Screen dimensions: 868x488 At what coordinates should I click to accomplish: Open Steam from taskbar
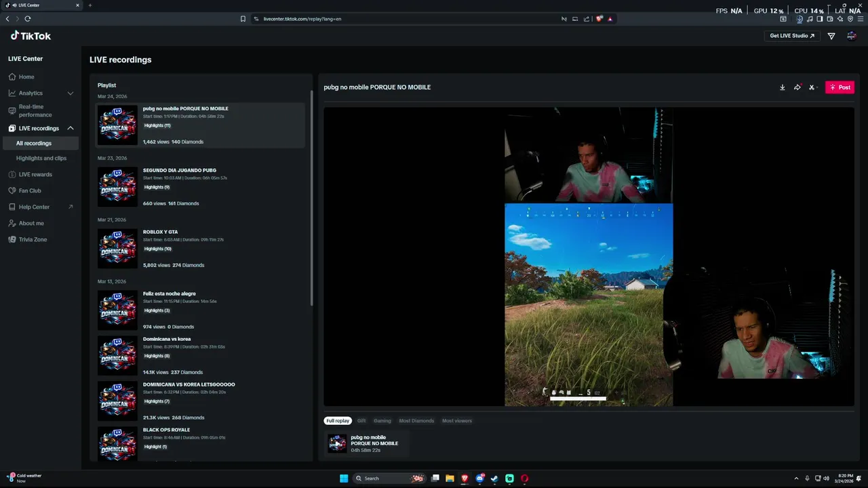[x=494, y=479]
